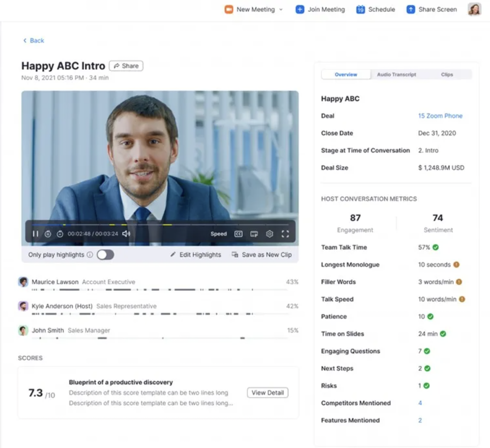The width and height of the screenshot is (490, 448).
Task: Enter fullscreen video mode
Action: (285, 234)
